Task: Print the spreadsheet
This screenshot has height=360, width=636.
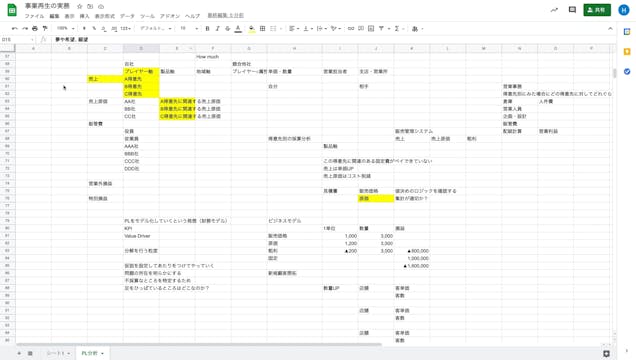Action: (x=35, y=28)
